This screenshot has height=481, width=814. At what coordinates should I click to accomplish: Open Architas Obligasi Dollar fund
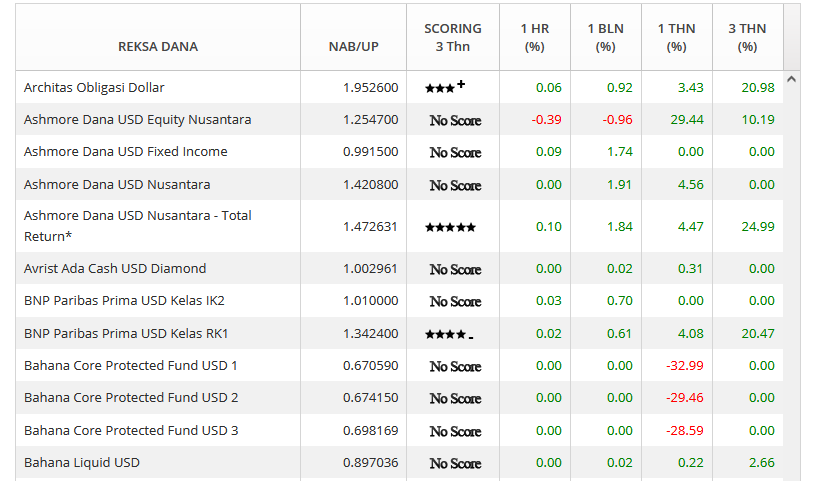pos(94,88)
